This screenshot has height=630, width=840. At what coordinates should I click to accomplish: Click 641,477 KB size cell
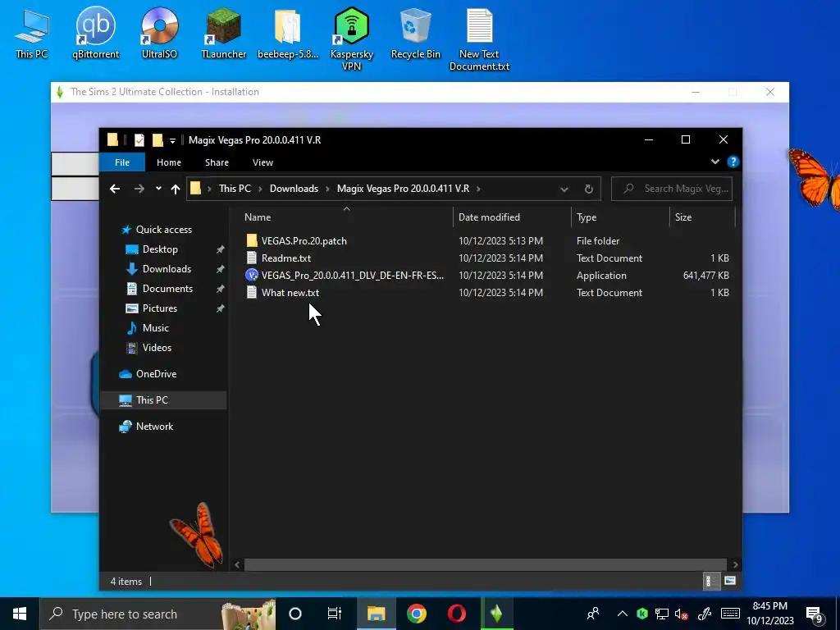coord(705,275)
